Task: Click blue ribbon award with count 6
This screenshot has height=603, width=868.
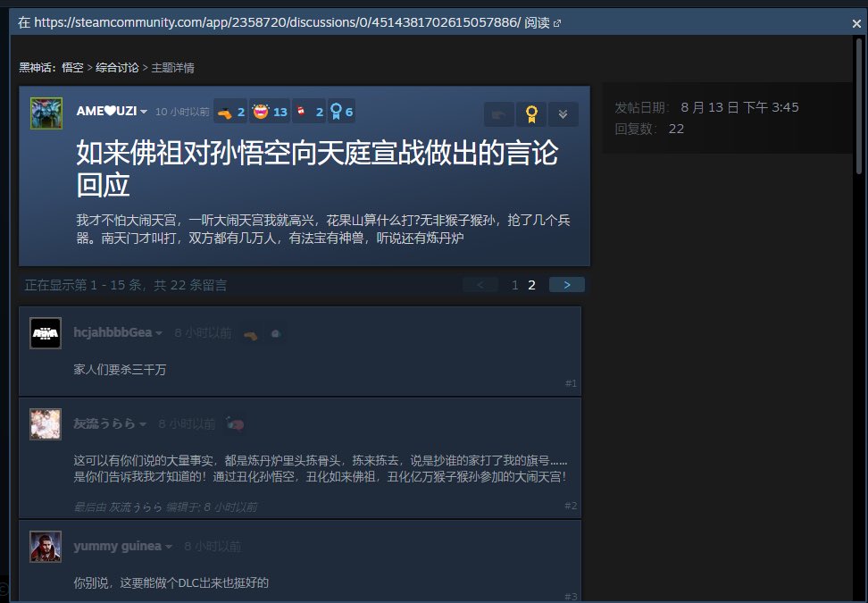Action: point(341,112)
